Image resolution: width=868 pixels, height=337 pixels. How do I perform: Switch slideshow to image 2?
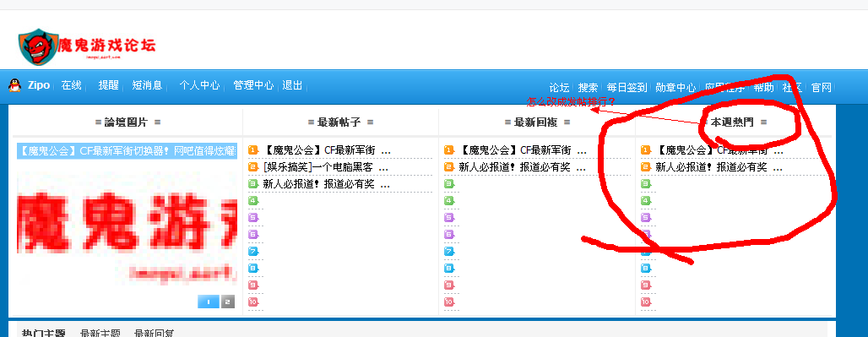click(227, 302)
